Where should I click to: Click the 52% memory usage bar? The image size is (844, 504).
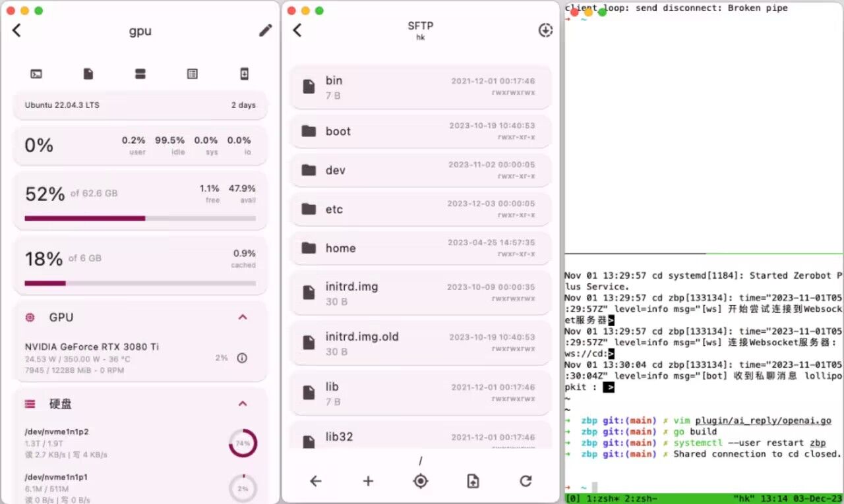[x=140, y=218]
